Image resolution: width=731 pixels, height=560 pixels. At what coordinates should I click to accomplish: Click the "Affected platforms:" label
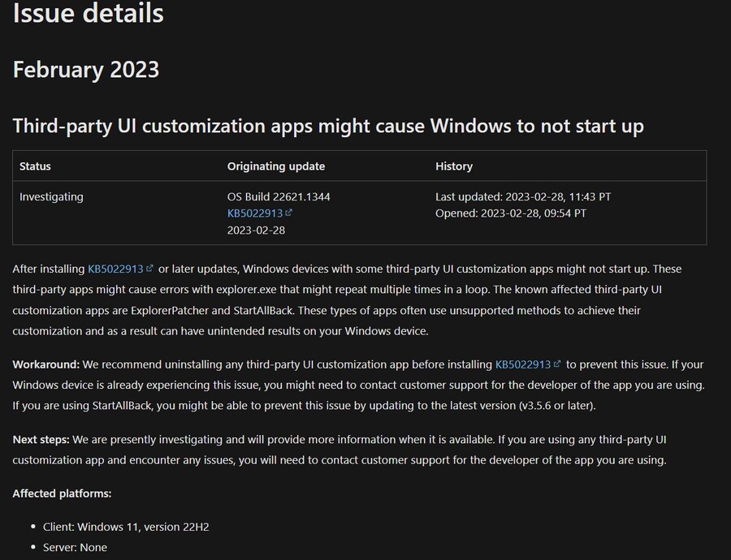point(62,493)
